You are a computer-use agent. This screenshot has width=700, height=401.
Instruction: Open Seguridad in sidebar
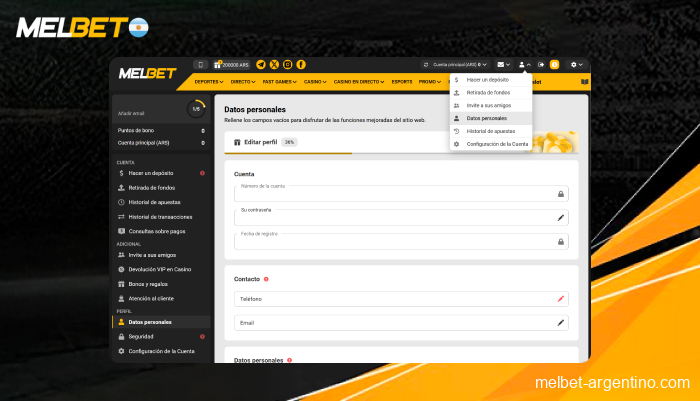click(x=161, y=337)
